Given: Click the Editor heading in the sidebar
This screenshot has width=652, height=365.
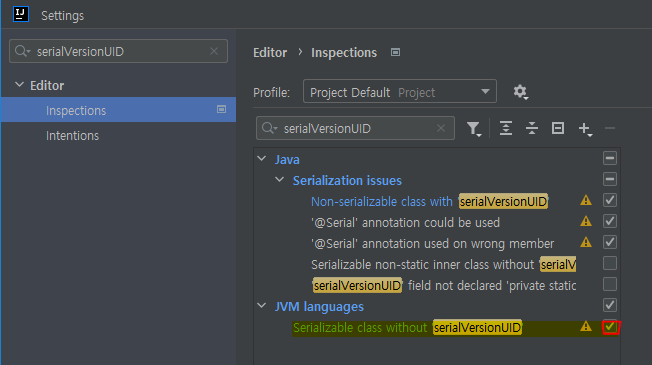Looking at the screenshot, I should pyautogui.click(x=47, y=86).
